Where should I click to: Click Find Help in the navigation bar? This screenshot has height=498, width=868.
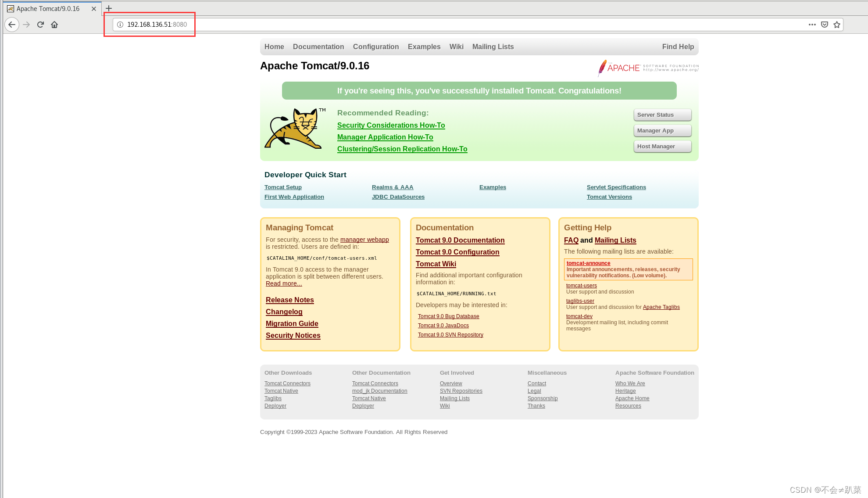(x=678, y=47)
